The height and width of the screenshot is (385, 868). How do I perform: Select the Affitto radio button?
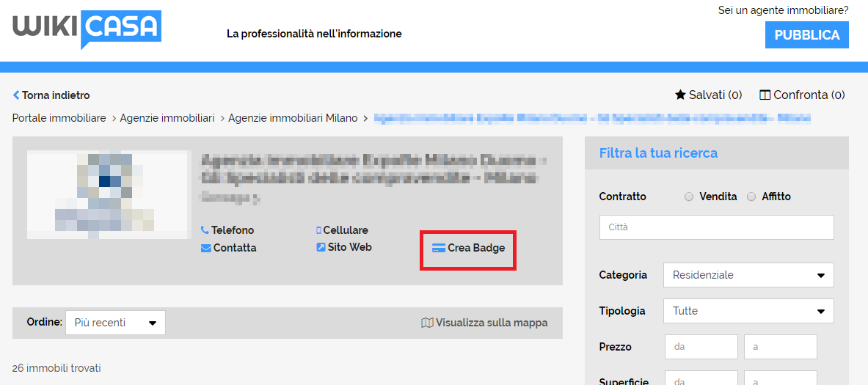tap(751, 197)
